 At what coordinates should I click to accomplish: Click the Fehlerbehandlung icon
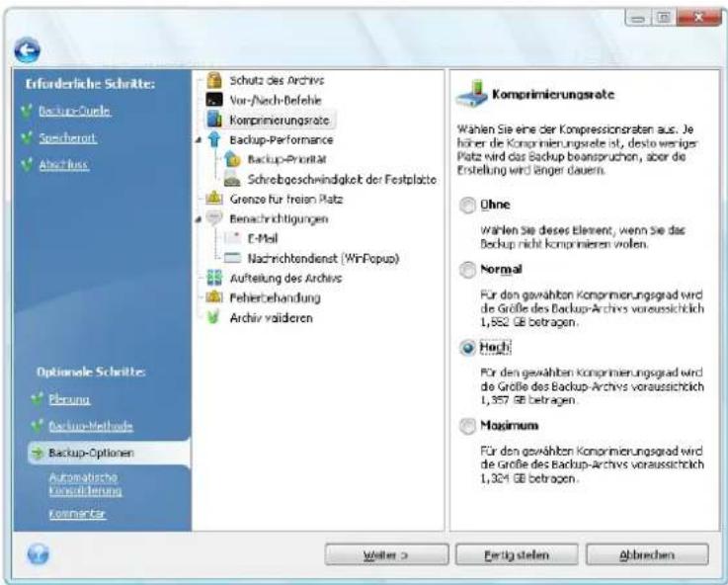coord(214,297)
